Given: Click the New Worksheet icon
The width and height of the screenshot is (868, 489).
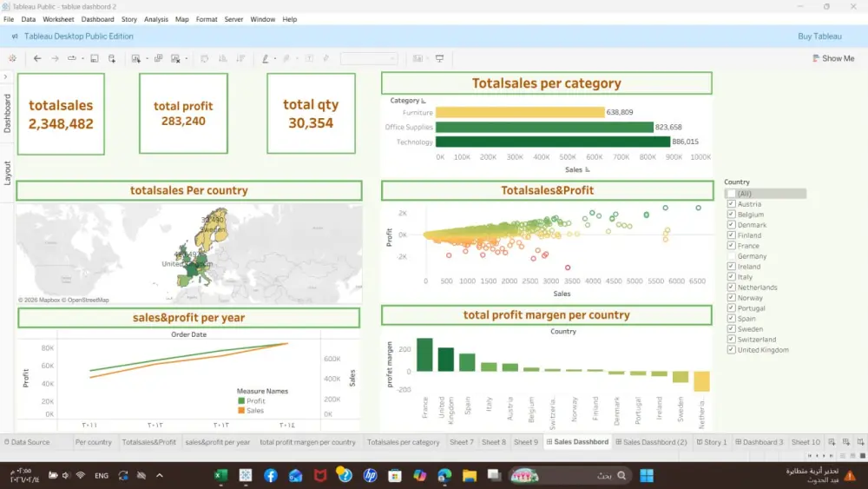Looking at the screenshot, I should [136, 58].
